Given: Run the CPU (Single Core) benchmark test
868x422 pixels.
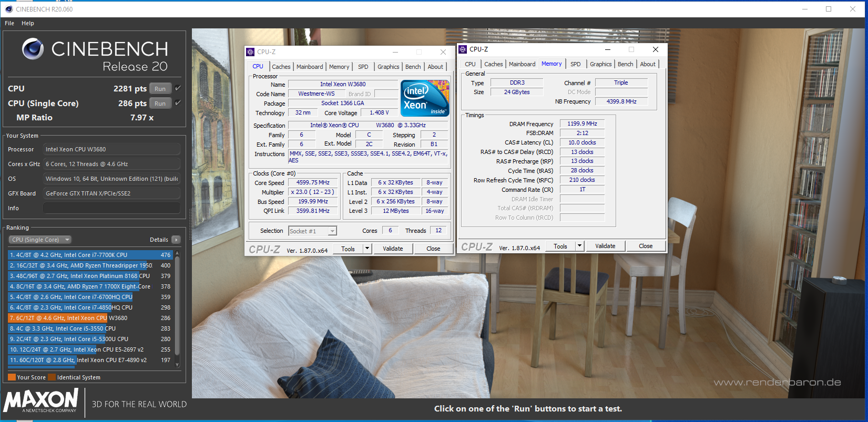Looking at the screenshot, I should (x=160, y=103).
